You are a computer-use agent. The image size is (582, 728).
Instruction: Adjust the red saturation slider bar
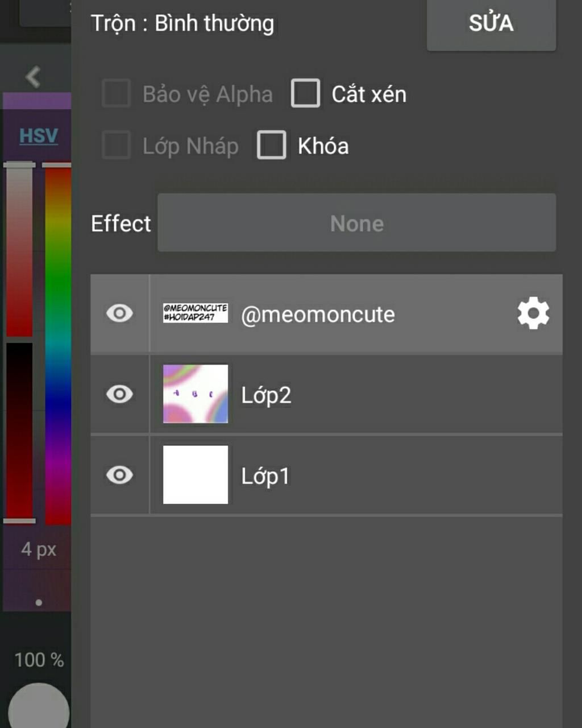[x=19, y=250]
